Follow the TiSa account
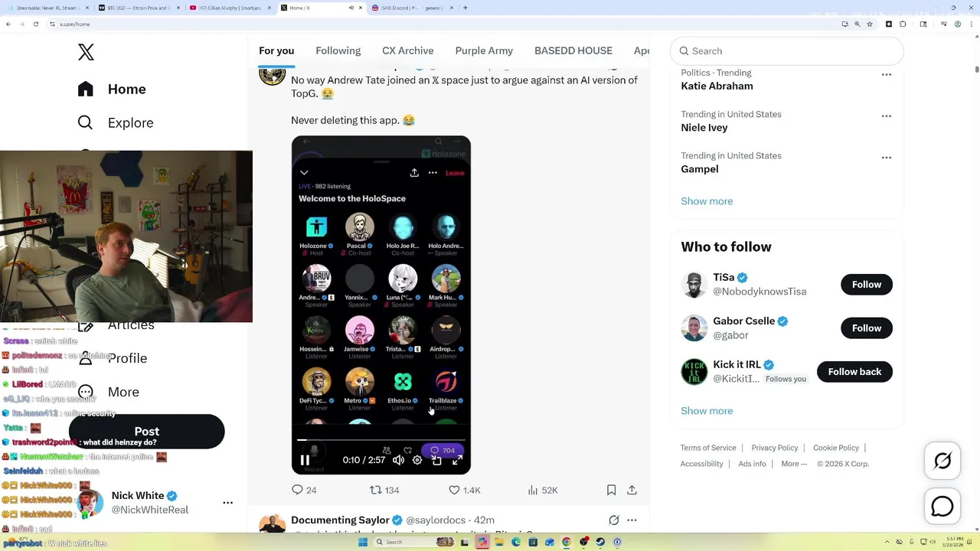The image size is (980, 551). 867,285
